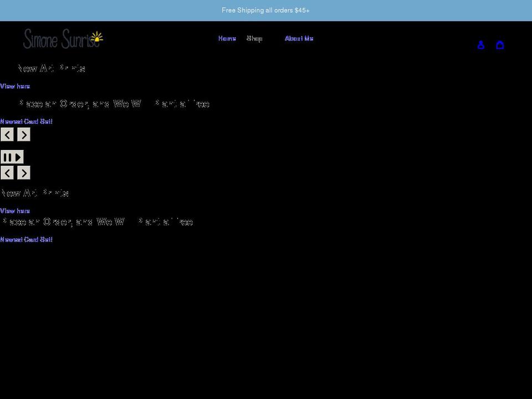This screenshot has height=399, width=532.
Task: Open the first View here link
Action: (x=14, y=86)
